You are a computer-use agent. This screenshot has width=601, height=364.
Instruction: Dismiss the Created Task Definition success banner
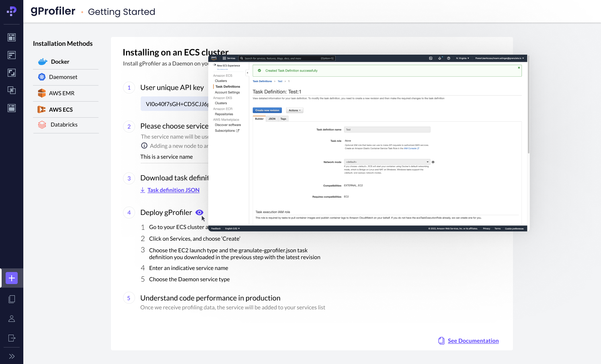tap(519, 68)
